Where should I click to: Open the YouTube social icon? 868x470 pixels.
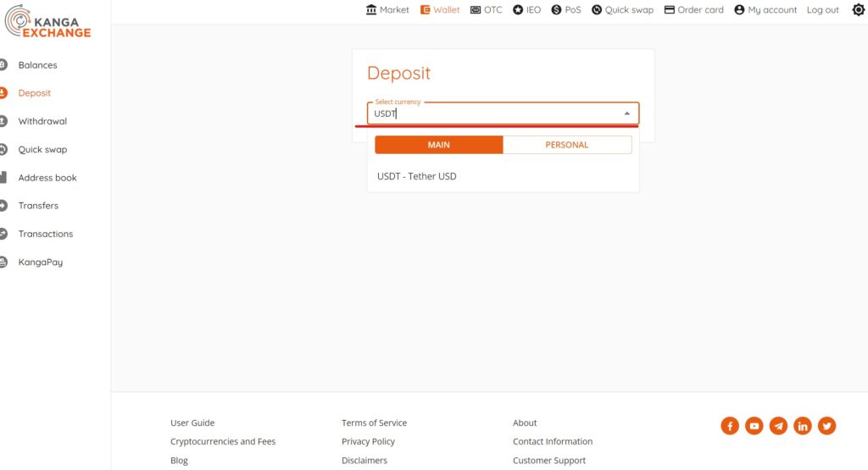click(x=754, y=426)
